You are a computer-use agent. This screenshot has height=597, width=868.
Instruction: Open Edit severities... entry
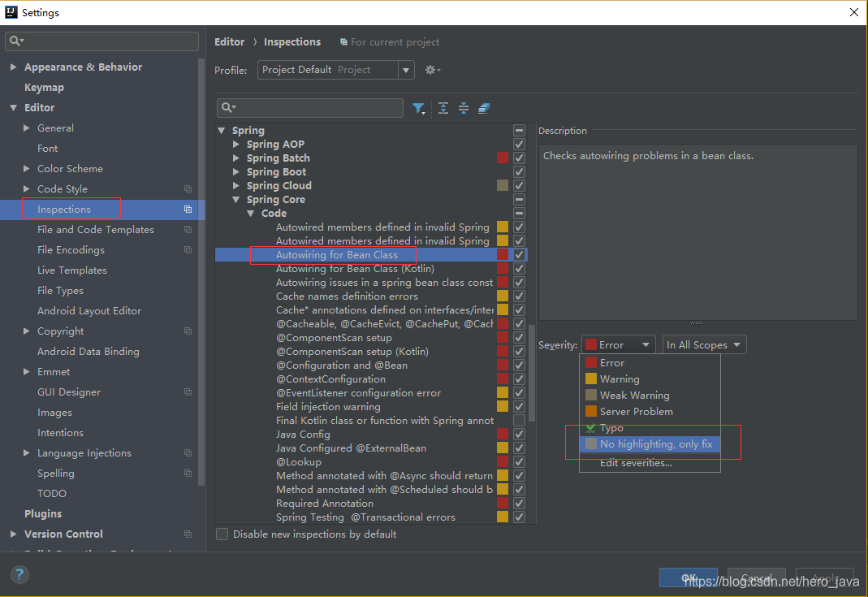(x=650, y=463)
